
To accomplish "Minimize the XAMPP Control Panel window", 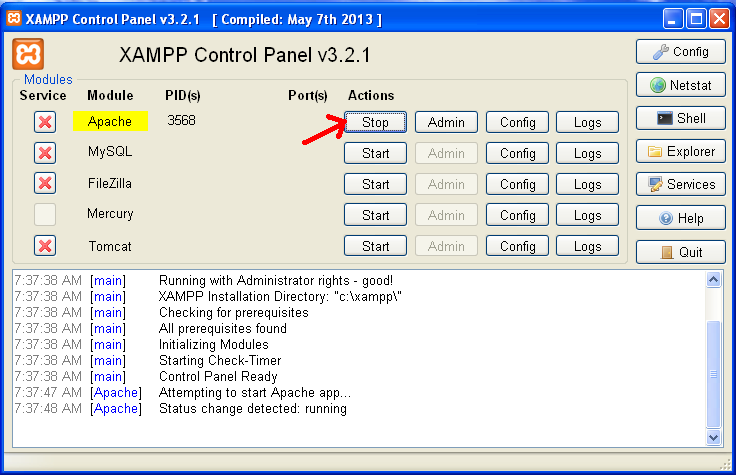I will pyautogui.click(x=673, y=19).
